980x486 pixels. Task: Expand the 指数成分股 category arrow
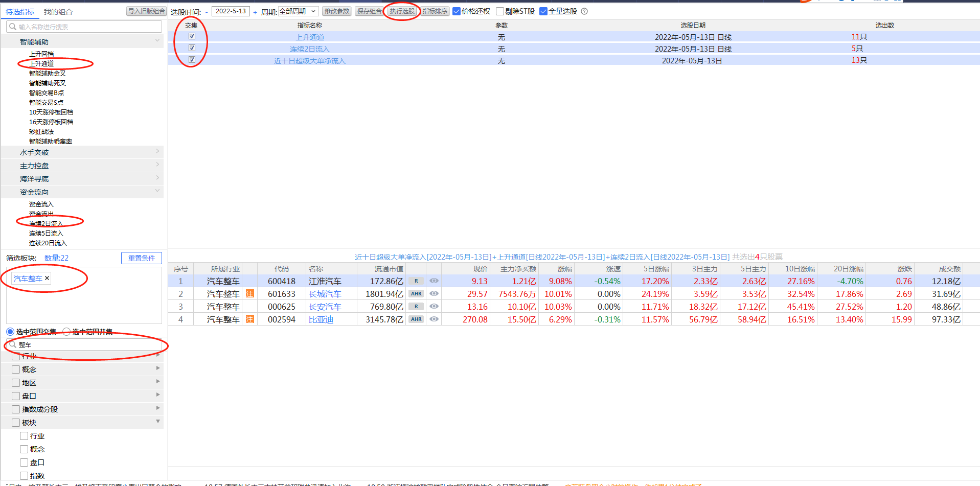click(x=158, y=408)
